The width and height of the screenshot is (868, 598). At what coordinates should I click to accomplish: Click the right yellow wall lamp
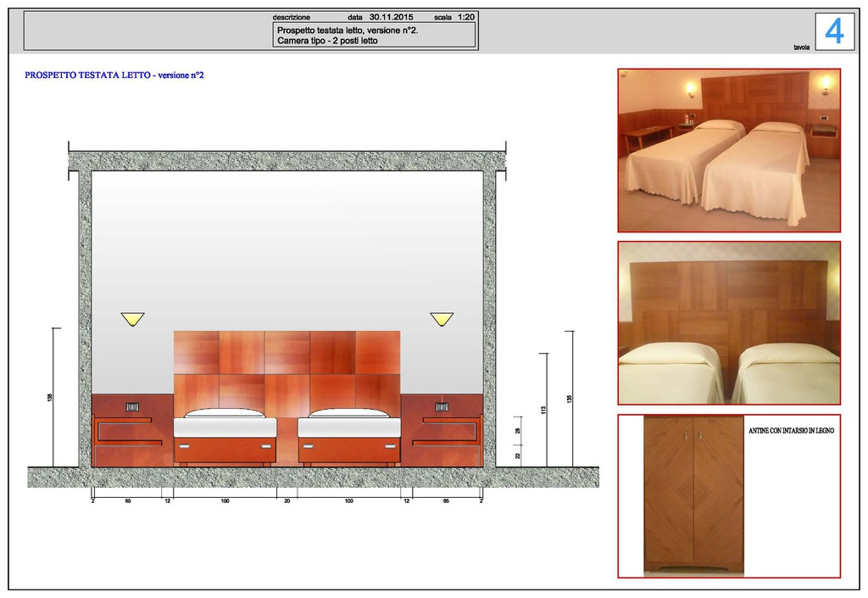click(442, 319)
